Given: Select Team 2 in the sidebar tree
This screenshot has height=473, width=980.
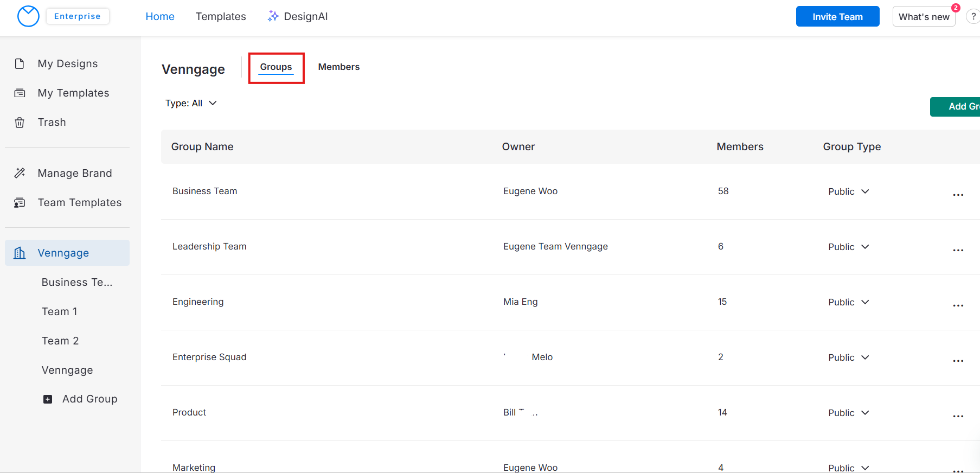Looking at the screenshot, I should (x=60, y=341).
